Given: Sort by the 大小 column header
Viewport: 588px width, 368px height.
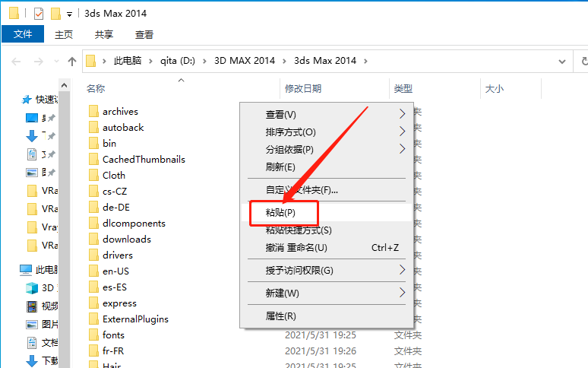Looking at the screenshot, I should tap(495, 88).
